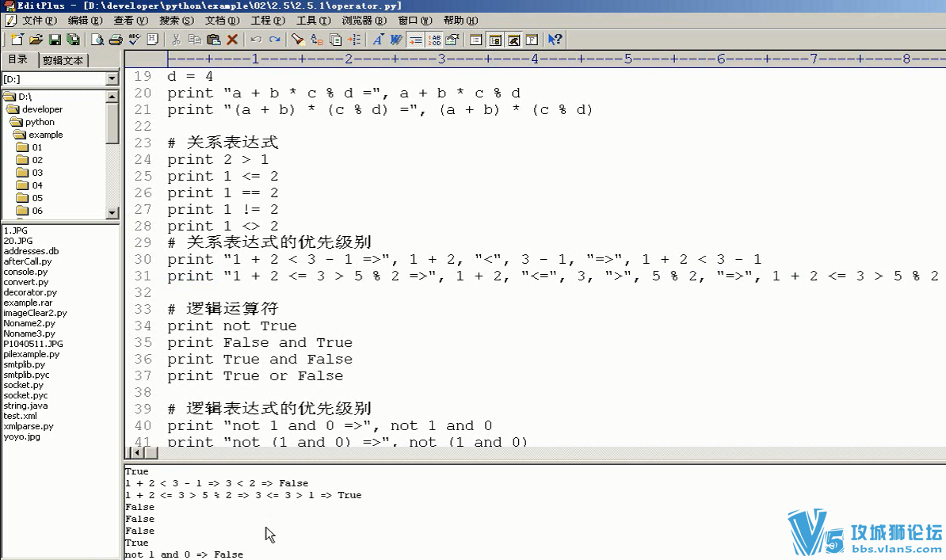
Task: Switch to the 目录 tab
Action: click(18, 59)
